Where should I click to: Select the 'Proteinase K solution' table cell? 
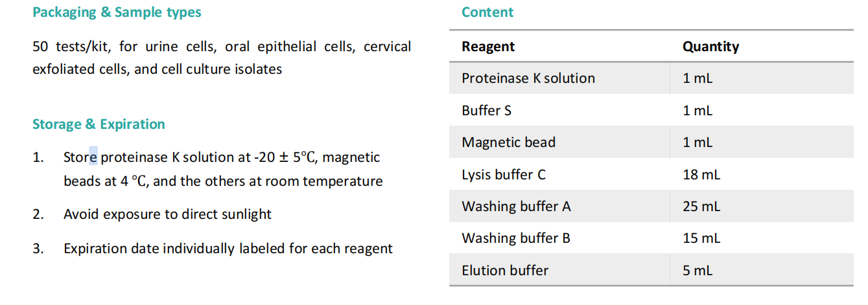point(528,78)
